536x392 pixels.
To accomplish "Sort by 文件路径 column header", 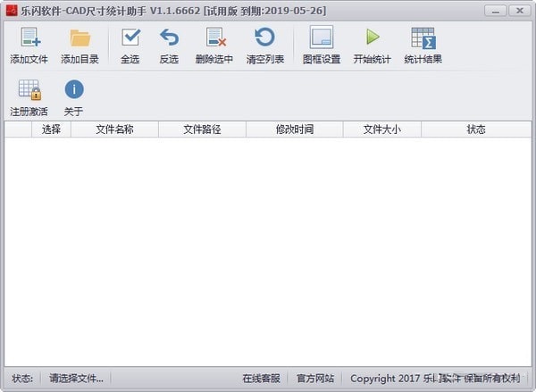I will 203,129.
